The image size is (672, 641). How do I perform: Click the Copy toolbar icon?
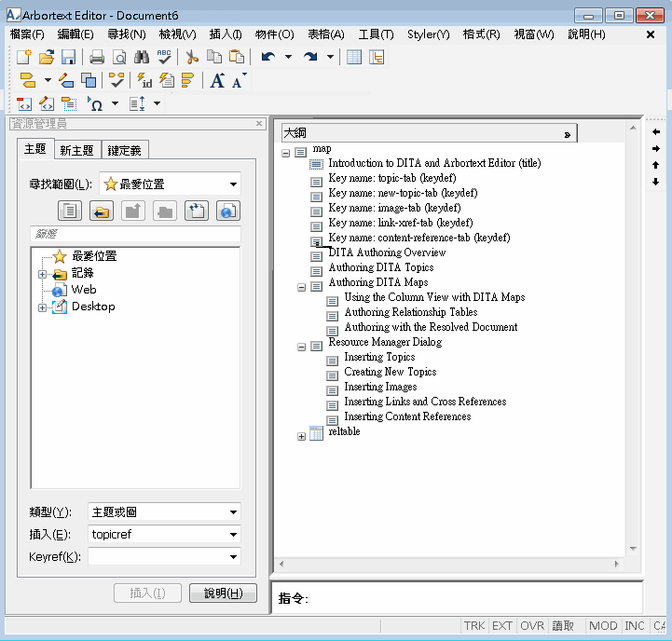tap(214, 57)
